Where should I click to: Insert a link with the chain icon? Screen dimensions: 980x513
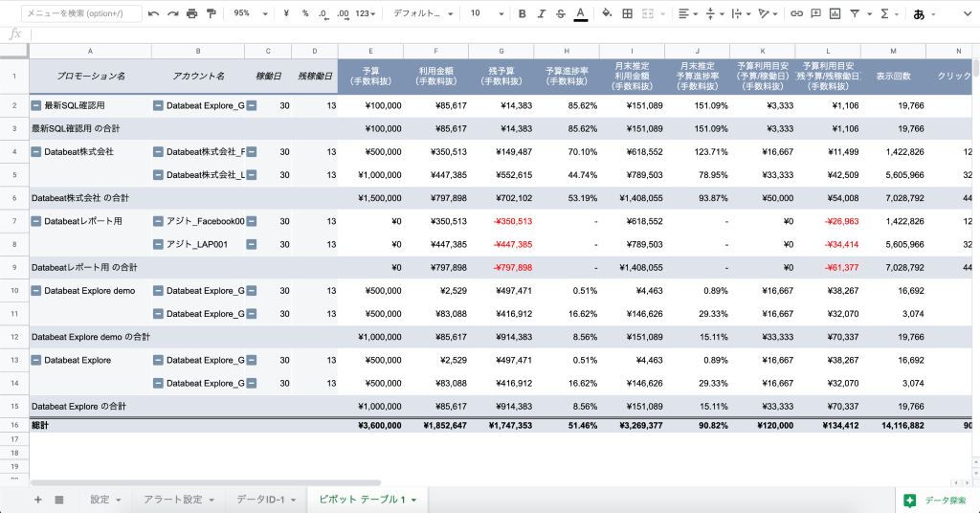(796, 13)
